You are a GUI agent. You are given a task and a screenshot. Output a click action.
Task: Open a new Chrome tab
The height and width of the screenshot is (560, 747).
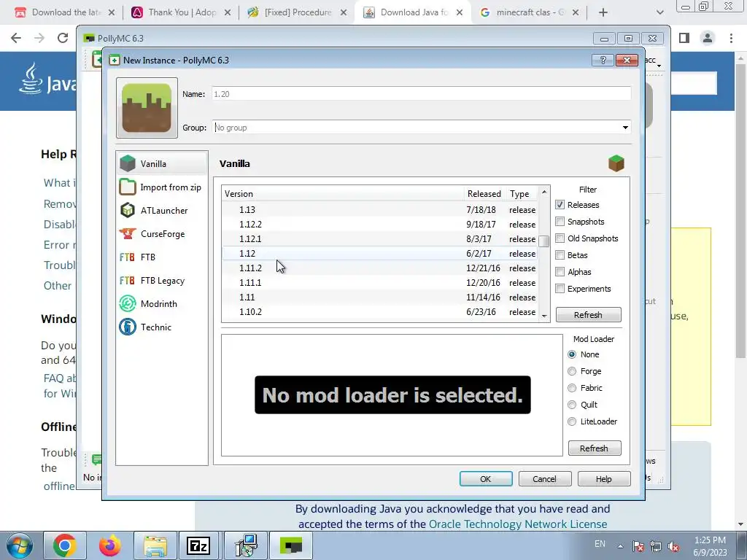click(x=603, y=12)
